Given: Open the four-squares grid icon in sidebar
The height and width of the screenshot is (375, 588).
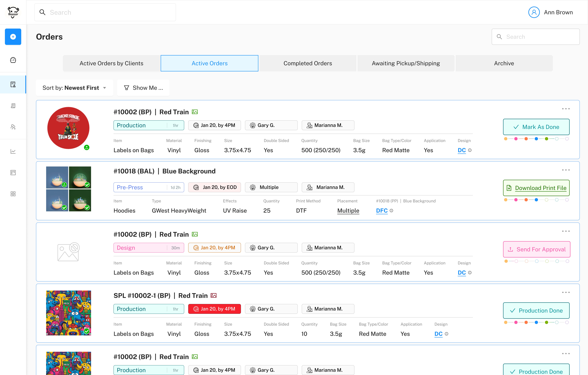Looking at the screenshot, I should [x=13, y=194].
